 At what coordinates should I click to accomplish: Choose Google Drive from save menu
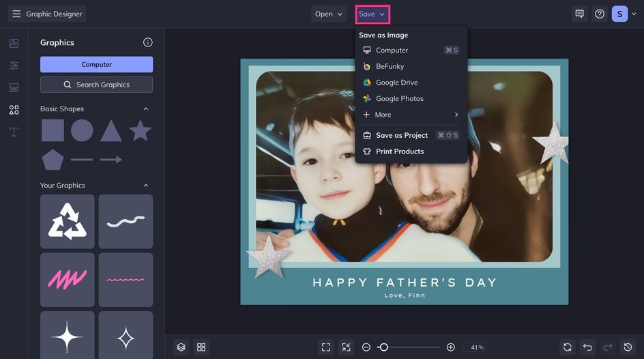(x=396, y=83)
